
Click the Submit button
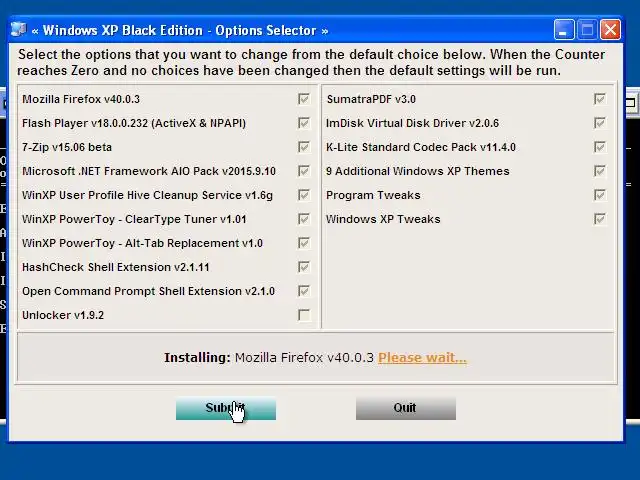[x=226, y=408]
